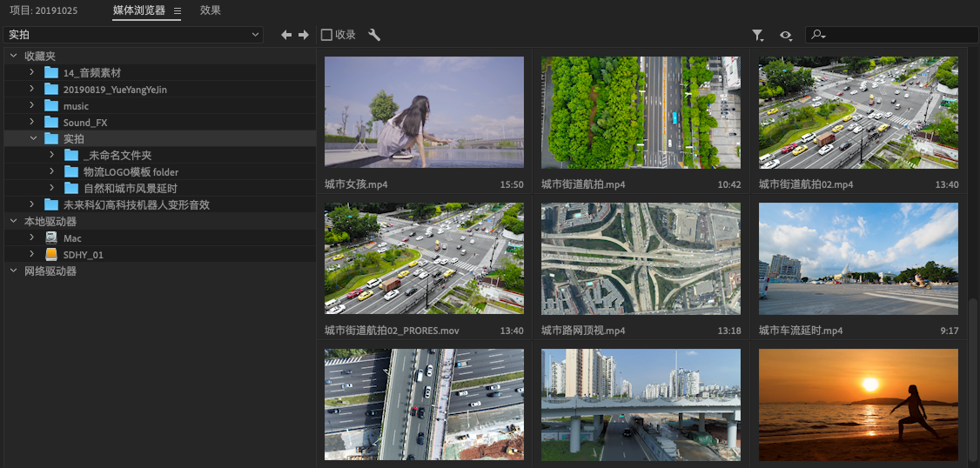Switch to the 效果 tab
Viewport: 980px width, 468px height.
[x=210, y=10]
